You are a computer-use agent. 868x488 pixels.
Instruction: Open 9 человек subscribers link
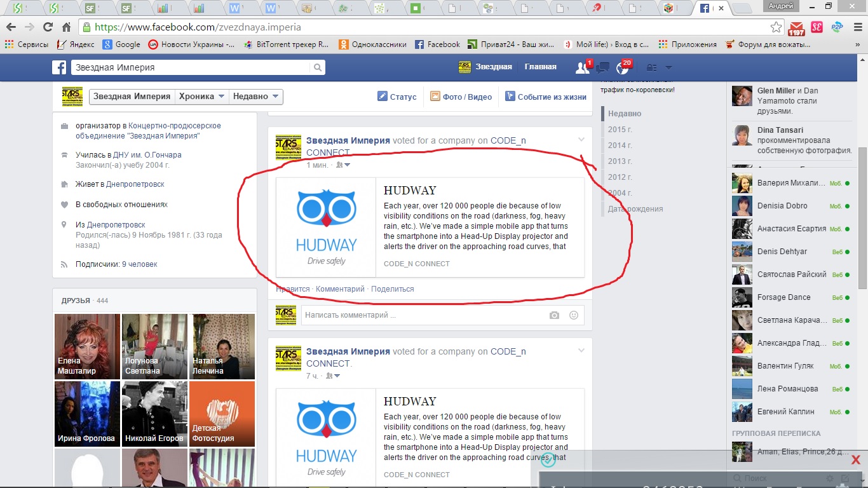click(139, 264)
